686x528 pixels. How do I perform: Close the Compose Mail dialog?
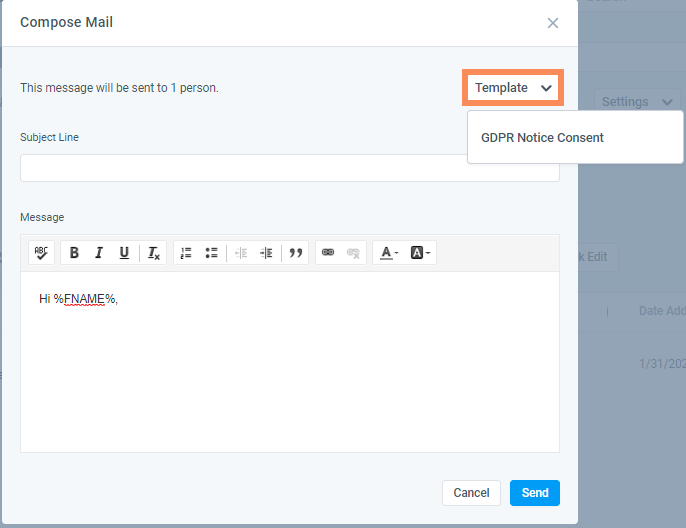[553, 23]
